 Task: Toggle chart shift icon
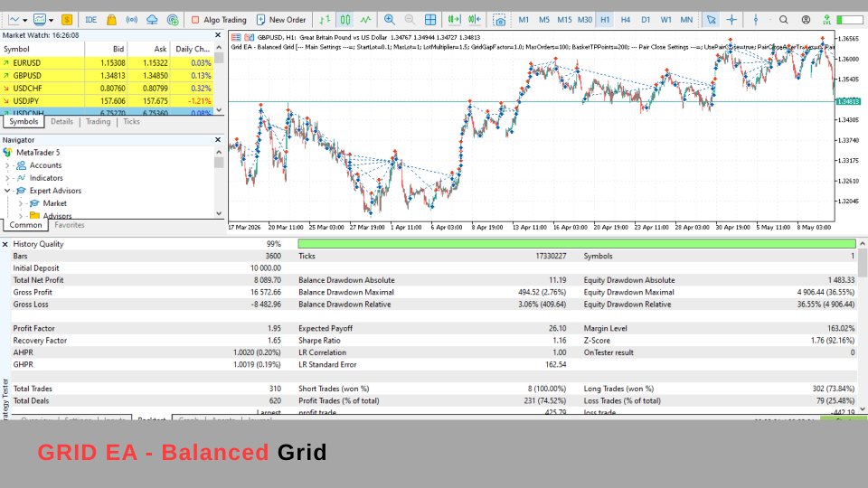click(475, 20)
